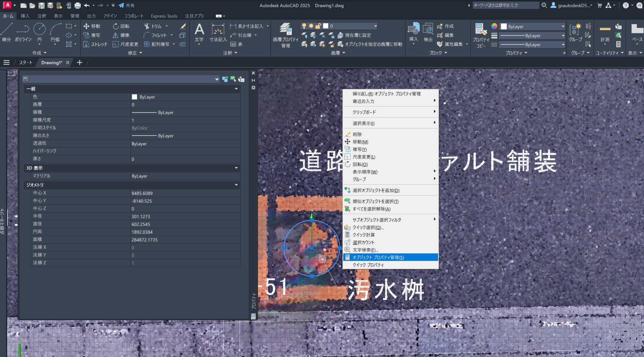Open the 円 object type dropdown in palette
This screenshot has height=357, width=644.
tap(217, 79)
